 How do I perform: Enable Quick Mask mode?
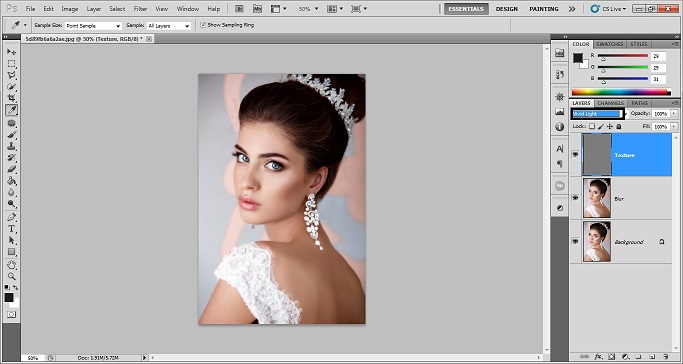[x=11, y=314]
